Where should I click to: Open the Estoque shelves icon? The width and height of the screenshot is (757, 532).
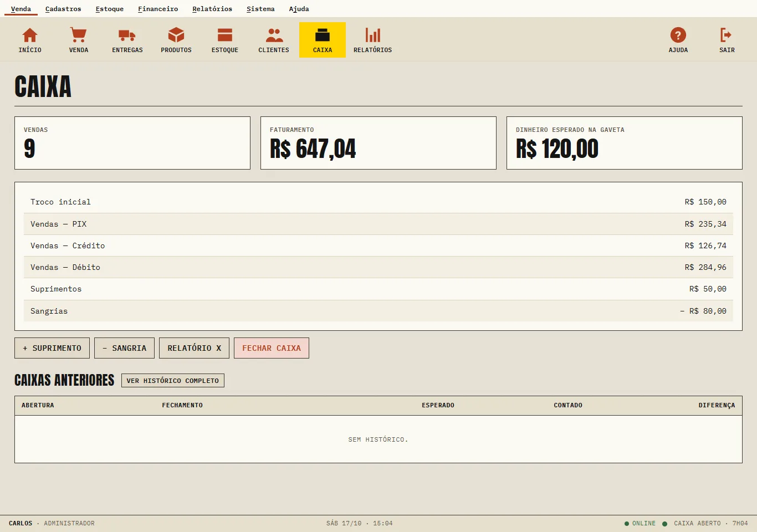pos(225,40)
